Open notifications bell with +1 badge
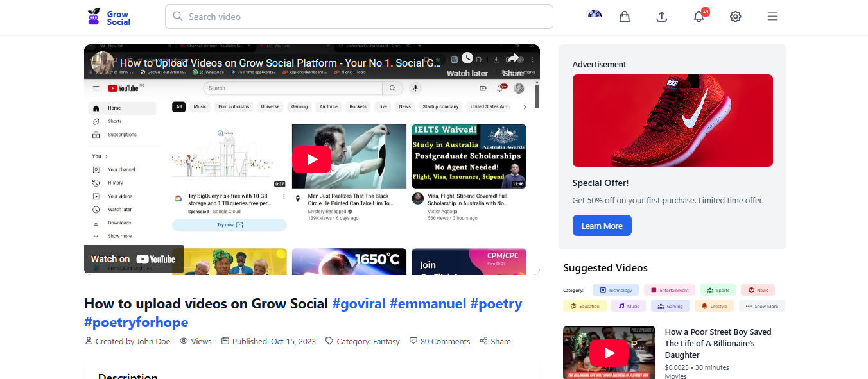 [699, 17]
